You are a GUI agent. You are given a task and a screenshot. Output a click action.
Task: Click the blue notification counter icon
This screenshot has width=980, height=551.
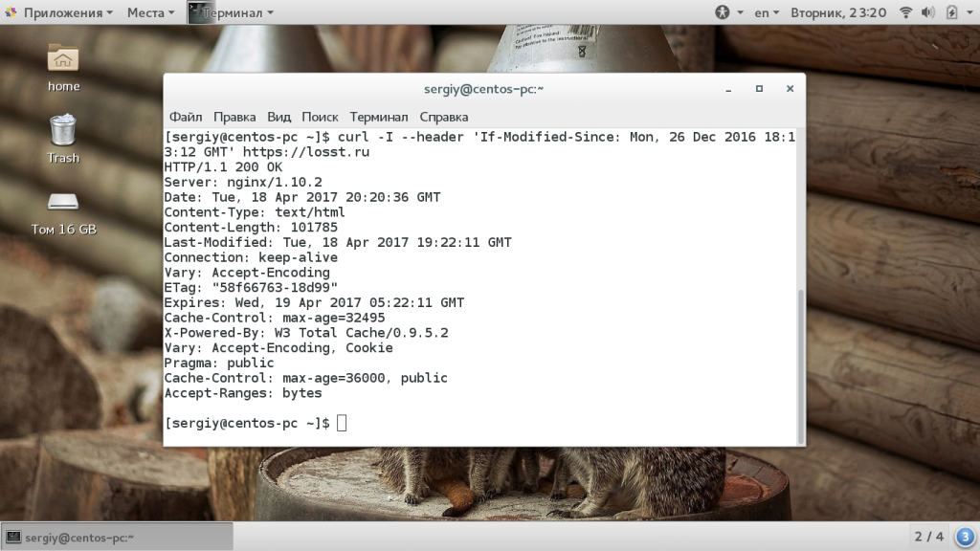[965, 536]
